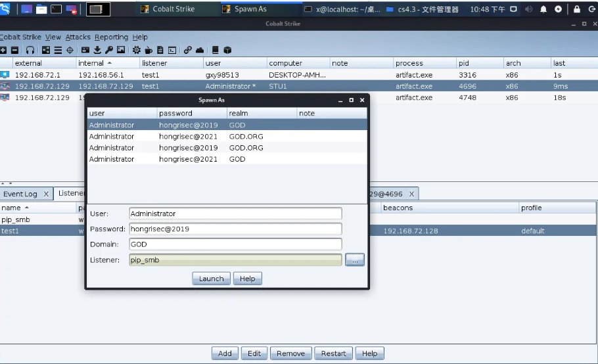This screenshot has width=598, height=364.
Task: Click the volume speaker tray icon
Action: tap(528, 9)
